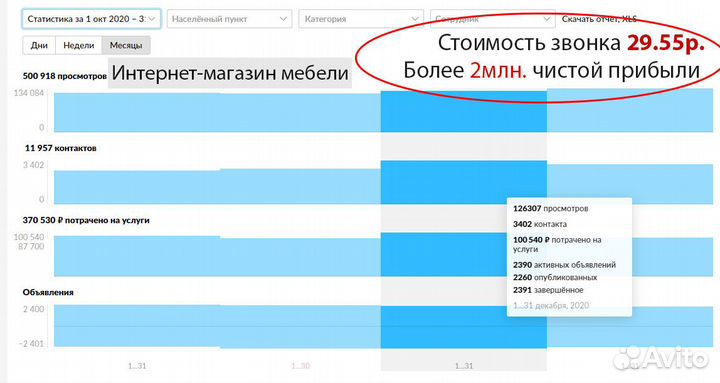The image size is (720, 383).
Task: Click the '370 530 ₽ потрачено на услуги' heading
Action: pyautogui.click(x=86, y=220)
